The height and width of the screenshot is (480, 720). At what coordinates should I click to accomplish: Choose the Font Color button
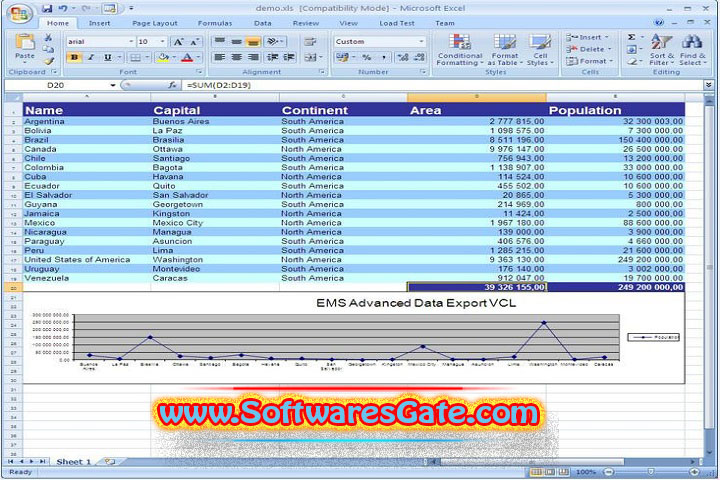pyautogui.click(x=186, y=57)
